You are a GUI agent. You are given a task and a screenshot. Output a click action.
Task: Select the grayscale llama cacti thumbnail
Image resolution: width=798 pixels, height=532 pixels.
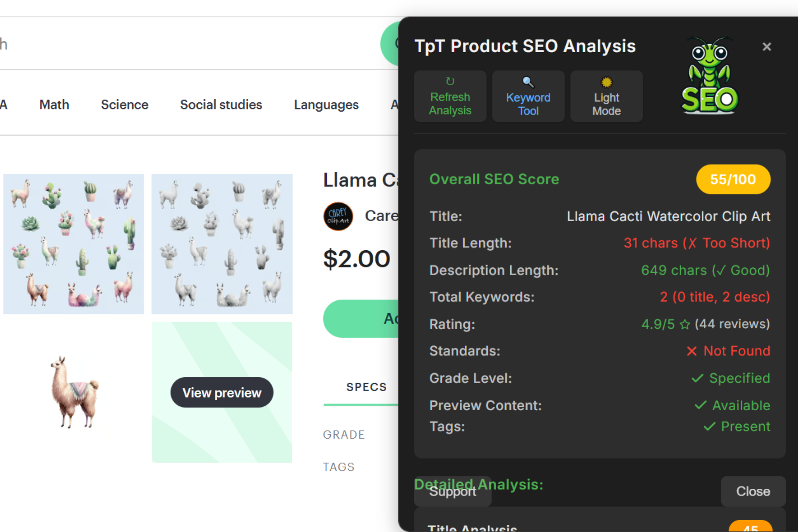click(222, 244)
